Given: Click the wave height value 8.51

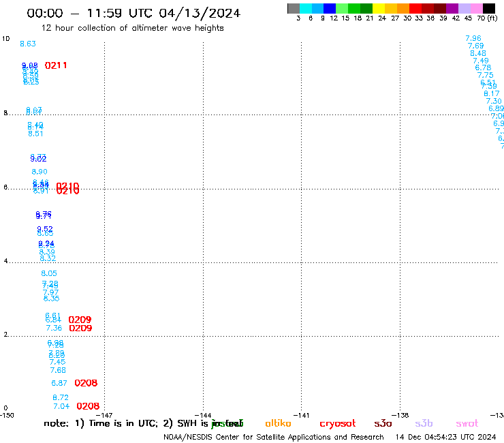Looking at the screenshot, I should [35, 134].
